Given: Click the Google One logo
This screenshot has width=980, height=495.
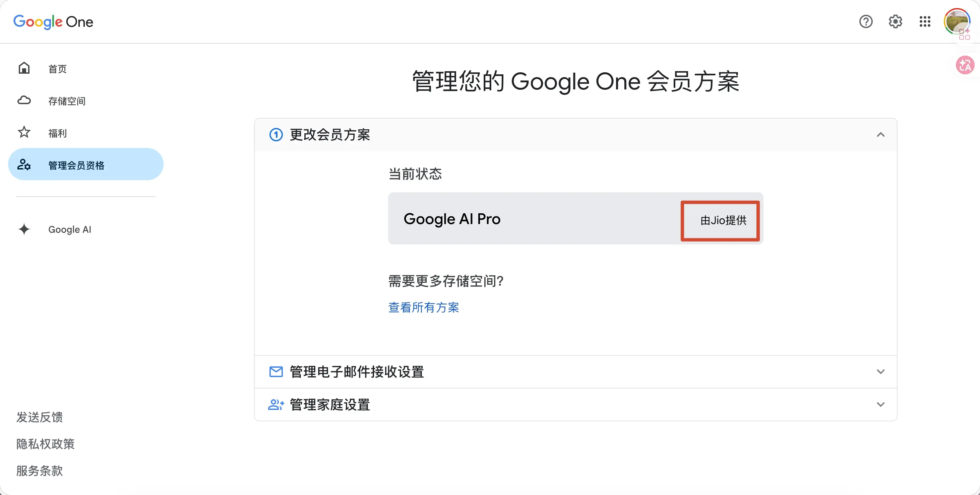Looking at the screenshot, I should [53, 22].
